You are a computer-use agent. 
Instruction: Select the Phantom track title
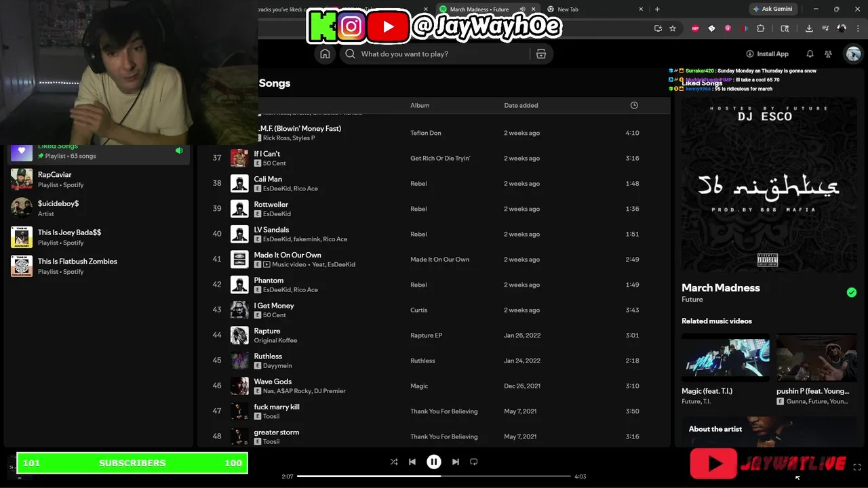point(269,281)
